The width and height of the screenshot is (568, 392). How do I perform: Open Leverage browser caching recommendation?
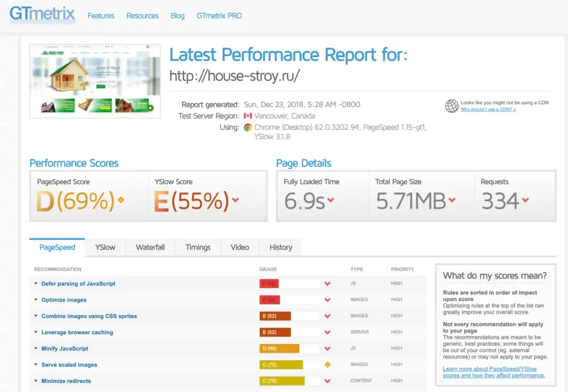click(x=77, y=332)
